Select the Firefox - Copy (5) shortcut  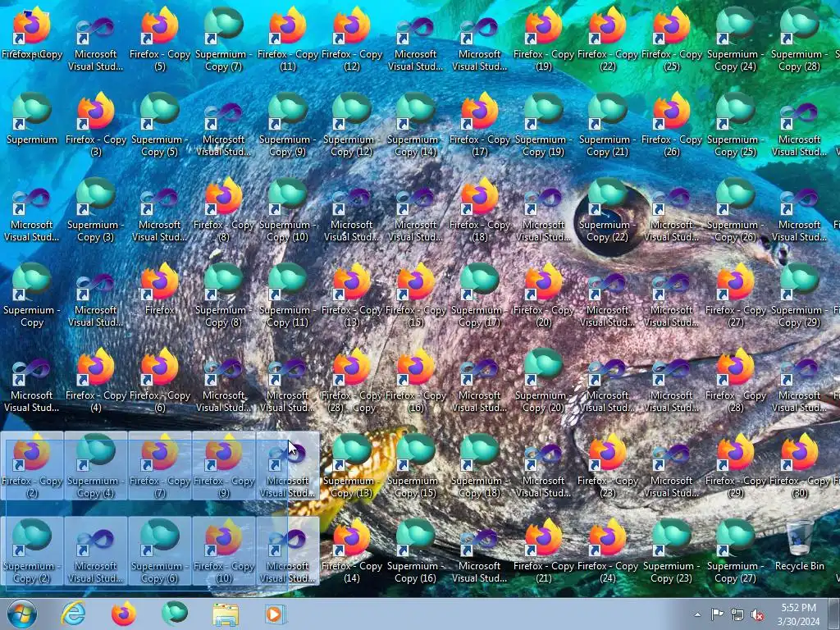click(160, 39)
